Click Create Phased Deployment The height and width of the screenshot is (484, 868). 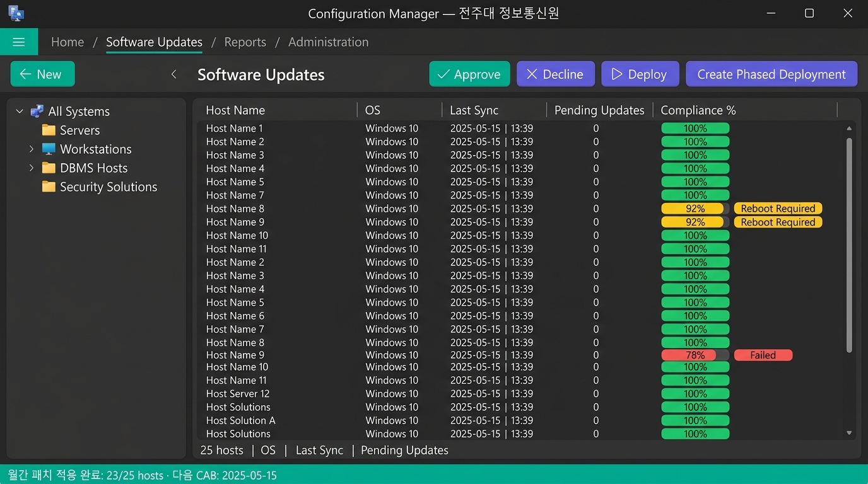(x=771, y=74)
